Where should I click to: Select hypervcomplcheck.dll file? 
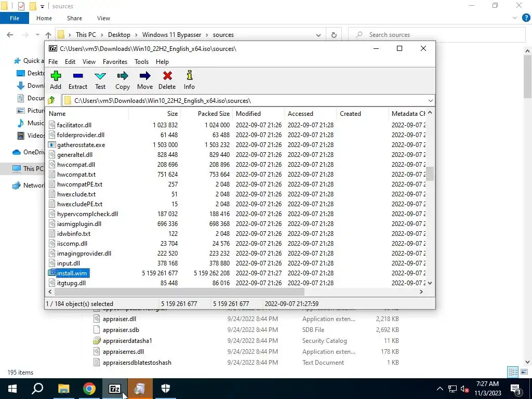tap(87, 214)
